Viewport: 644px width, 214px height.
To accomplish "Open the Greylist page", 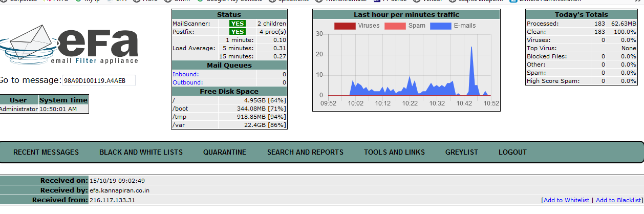I will point(462,152).
